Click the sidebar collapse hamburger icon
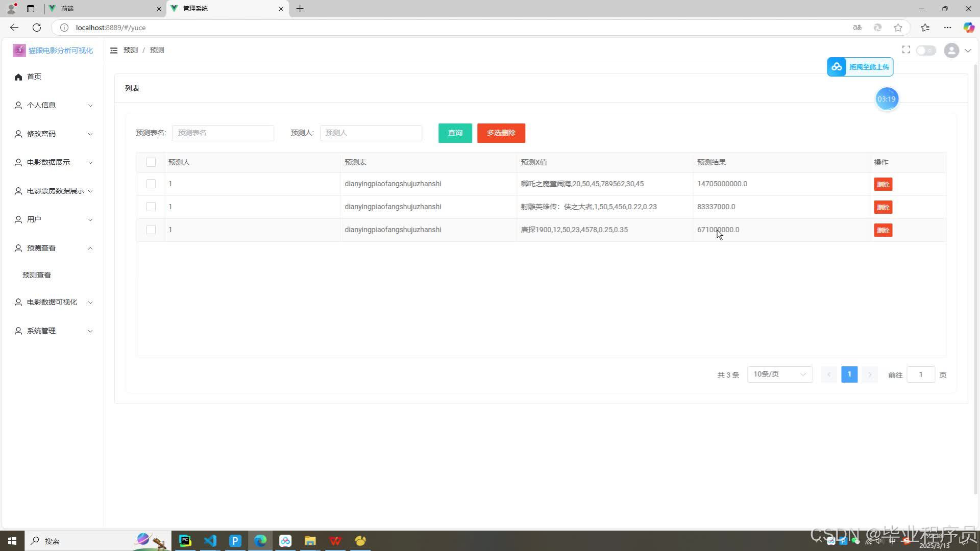Viewport: 980px width, 551px height. [114, 50]
